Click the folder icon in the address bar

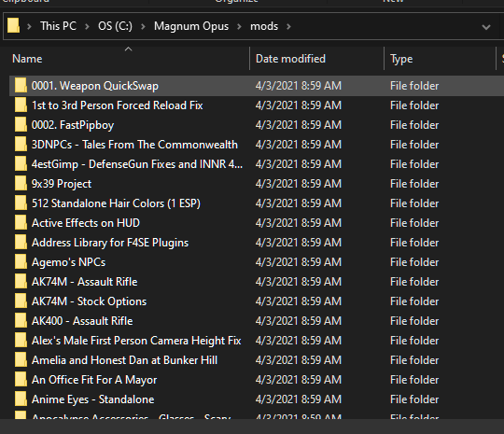(13, 26)
